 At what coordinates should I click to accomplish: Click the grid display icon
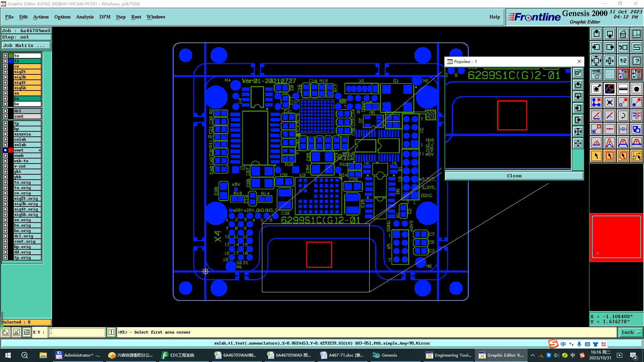tap(609, 74)
